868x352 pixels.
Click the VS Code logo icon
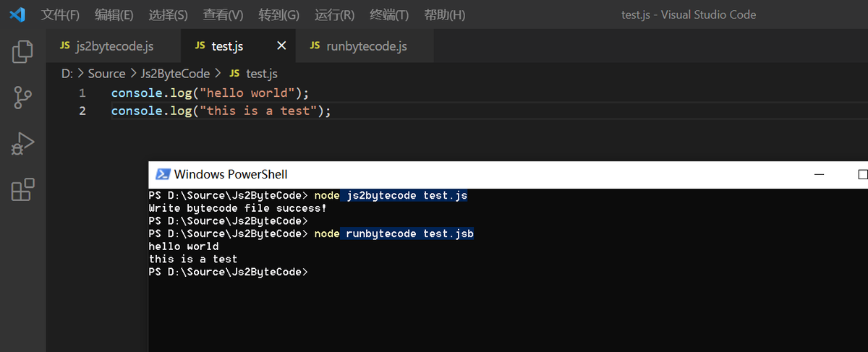[18, 14]
